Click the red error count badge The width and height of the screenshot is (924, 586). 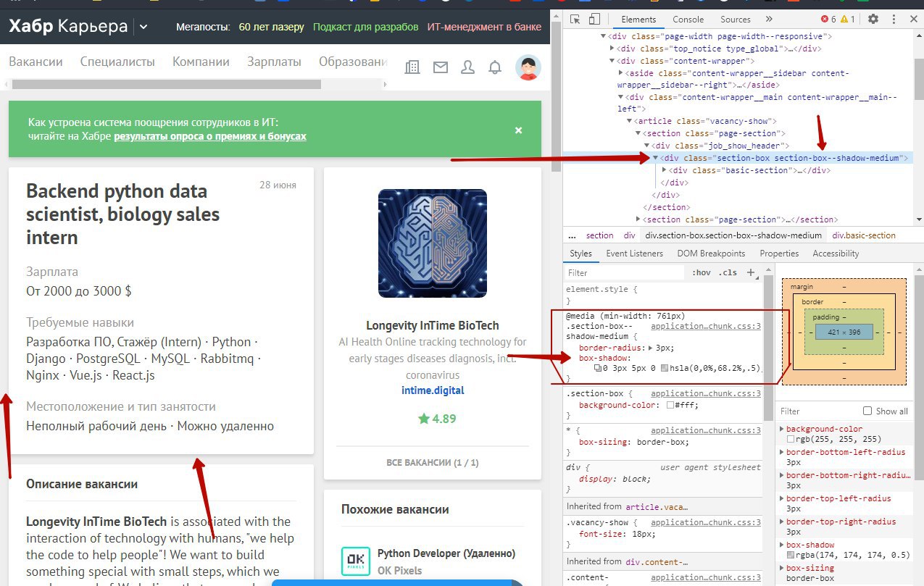(x=829, y=20)
